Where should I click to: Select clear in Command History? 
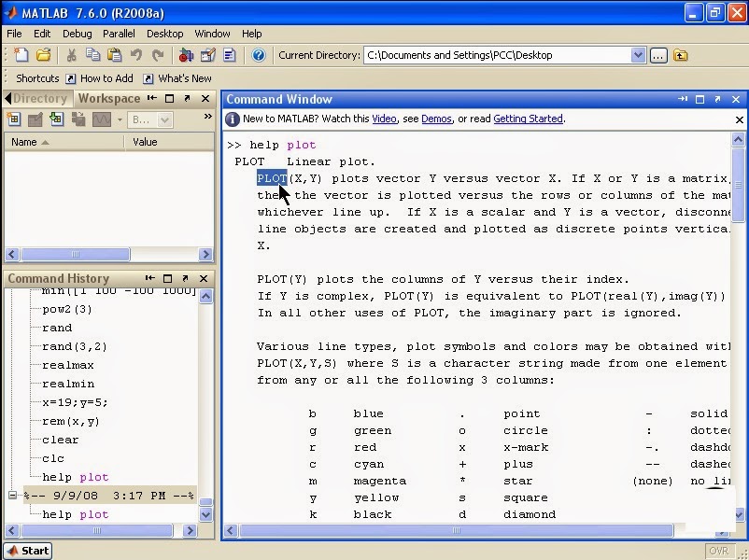[x=59, y=440]
